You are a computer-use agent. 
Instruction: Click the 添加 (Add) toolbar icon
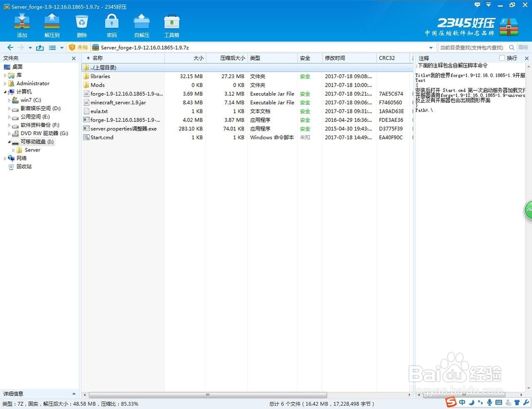point(22,26)
